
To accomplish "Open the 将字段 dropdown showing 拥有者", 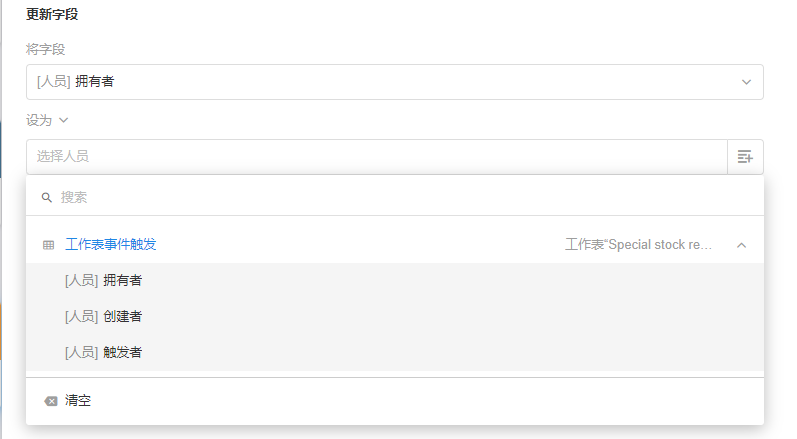I will click(x=394, y=82).
